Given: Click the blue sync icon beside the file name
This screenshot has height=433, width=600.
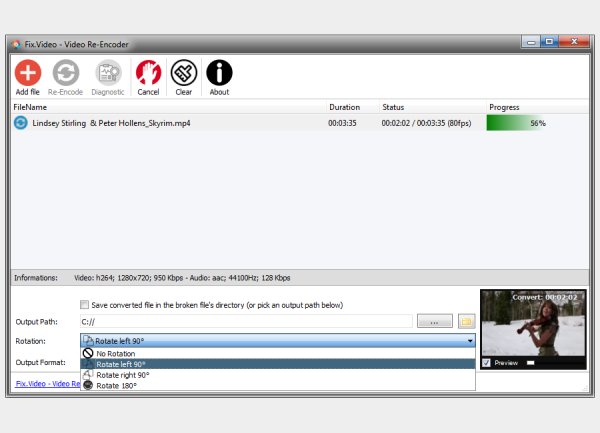Looking at the screenshot, I should (21, 123).
